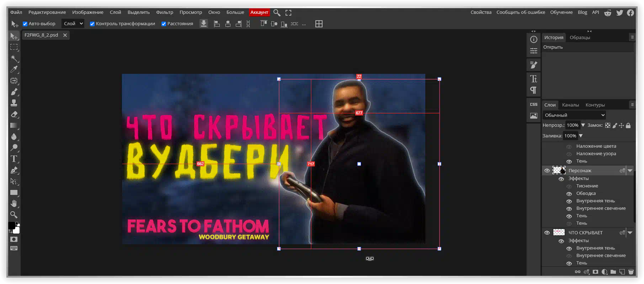Screen dimensions: 644x284
Task: Select the Blur drop tool
Action: 14,137
